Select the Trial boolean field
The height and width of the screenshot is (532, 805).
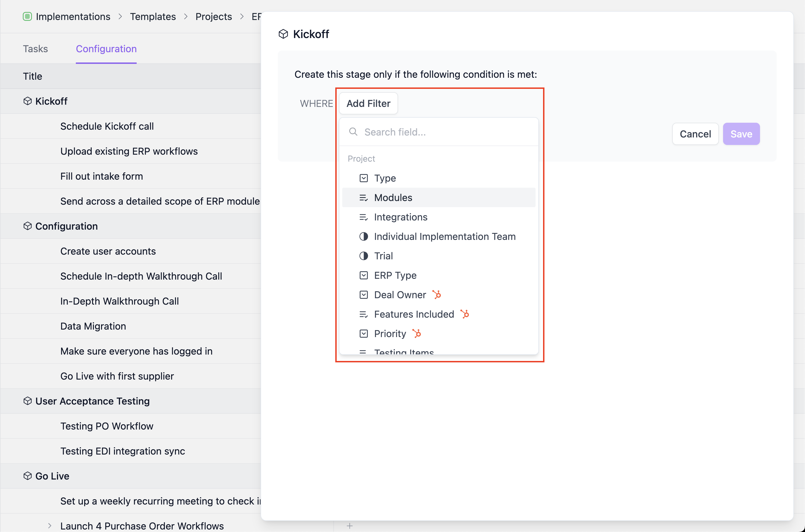tap(384, 256)
